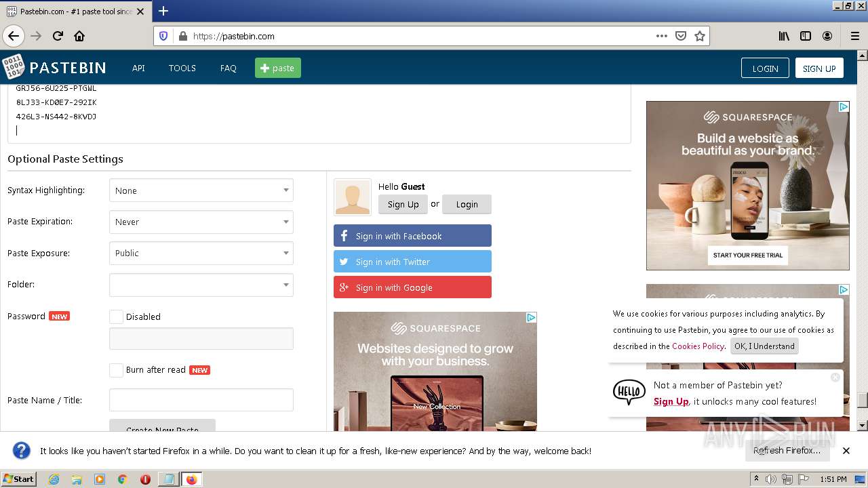
Task: Click Sign Up link in member popup
Action: (x=671, y=401)
